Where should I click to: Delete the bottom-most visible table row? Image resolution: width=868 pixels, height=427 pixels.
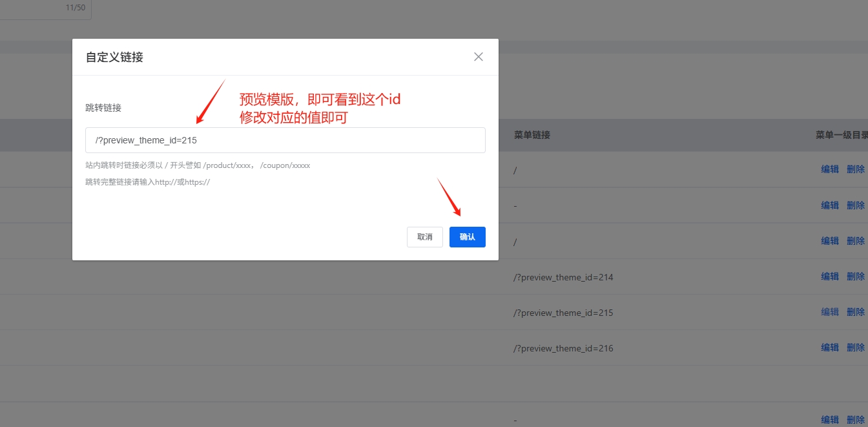(855, 420)
